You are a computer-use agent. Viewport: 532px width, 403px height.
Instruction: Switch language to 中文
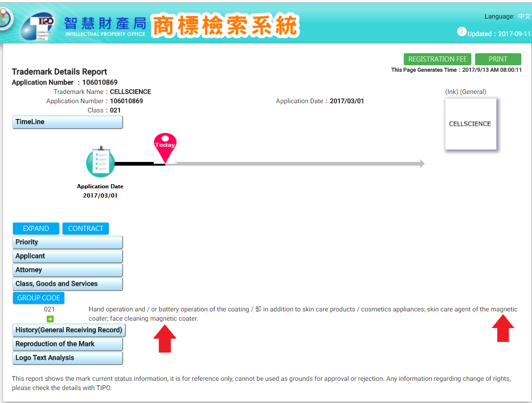(524, 16)
